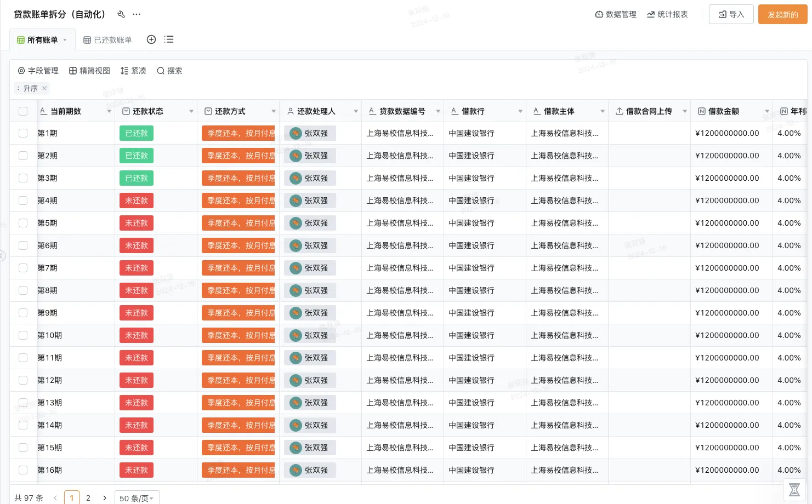Open 字段管理 field management

coord(38,70)
